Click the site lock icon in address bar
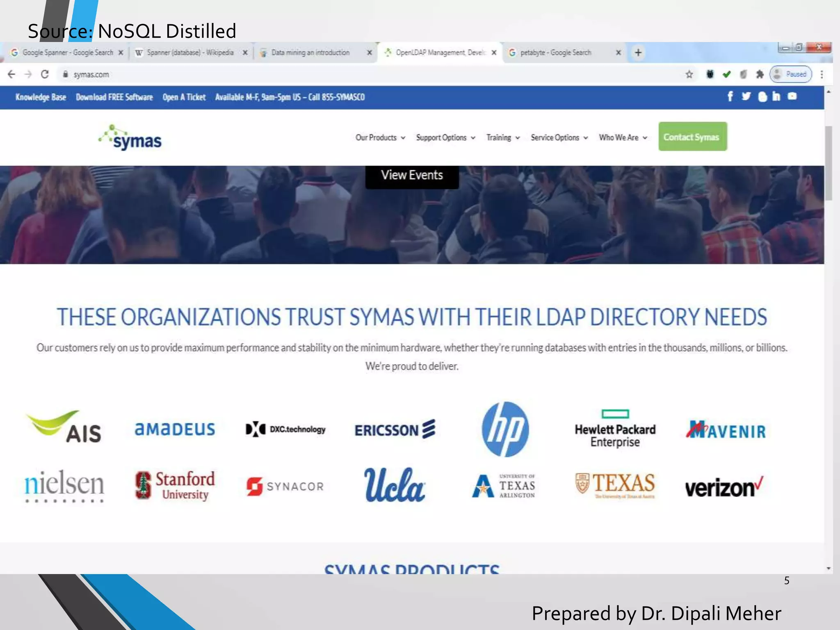 coord(65,74)
